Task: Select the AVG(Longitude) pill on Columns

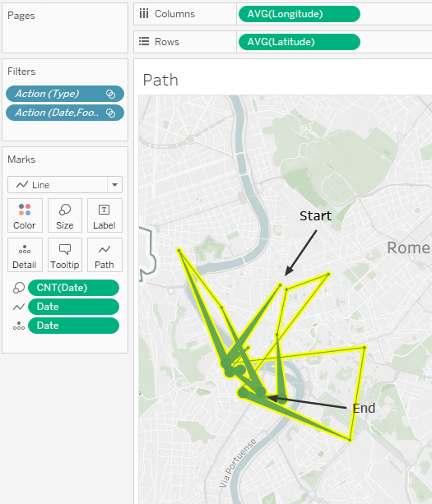Action: pyautogui.click(x=300, y=14)
